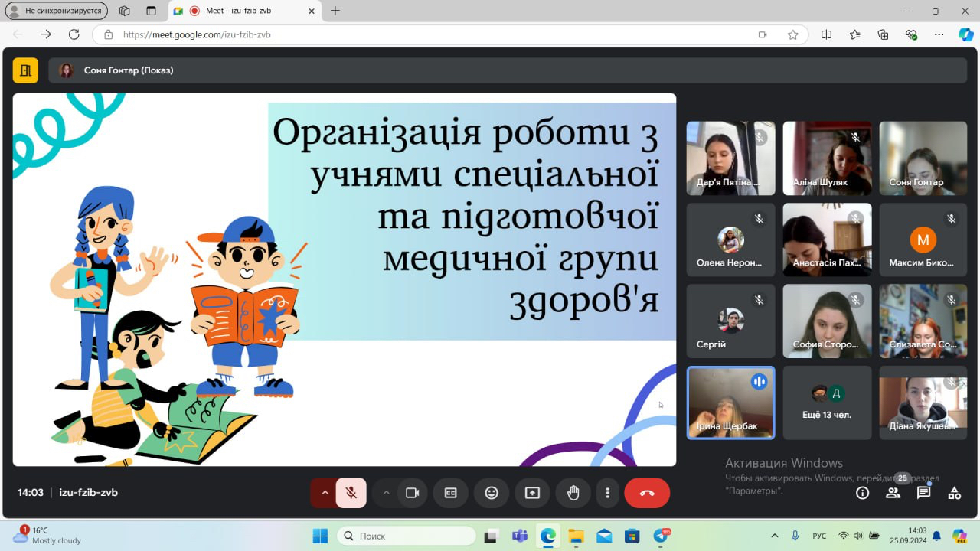Open a new browser tab
The image size is (980, 551).
(x=335, y=11)
